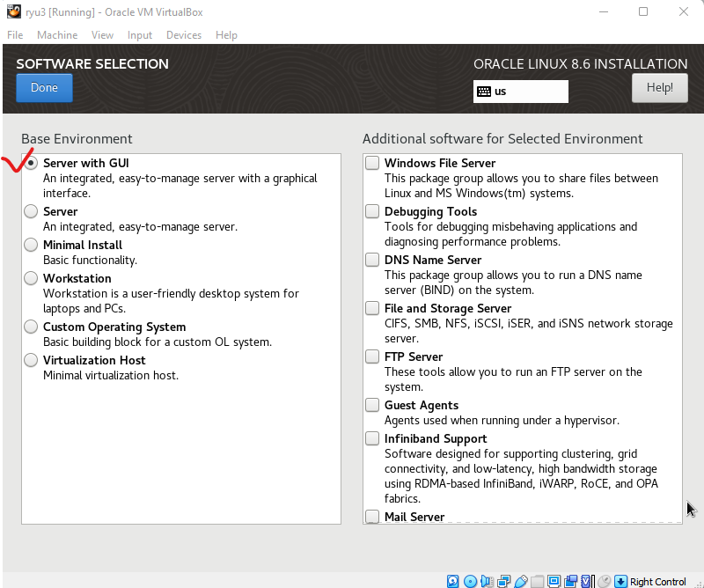Click the Workstation description text
Screen dimensions: 704x588
(x=171, y=301)
